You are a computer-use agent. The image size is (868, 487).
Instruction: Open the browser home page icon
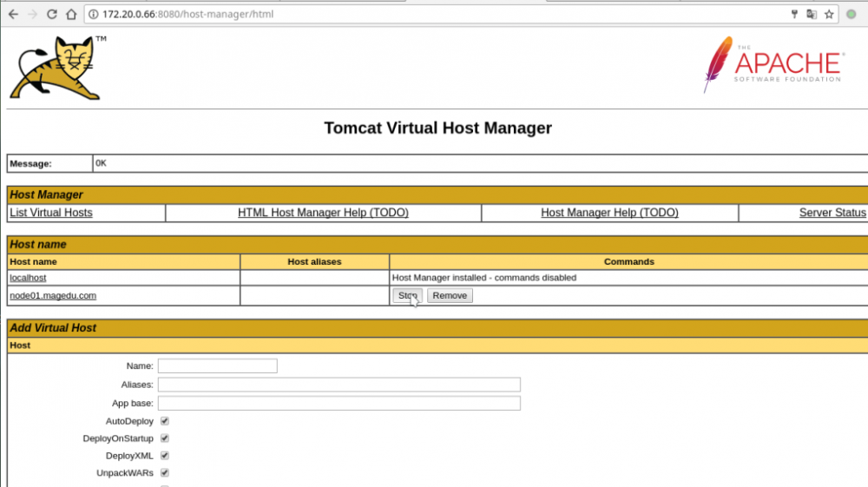point(71,15)
